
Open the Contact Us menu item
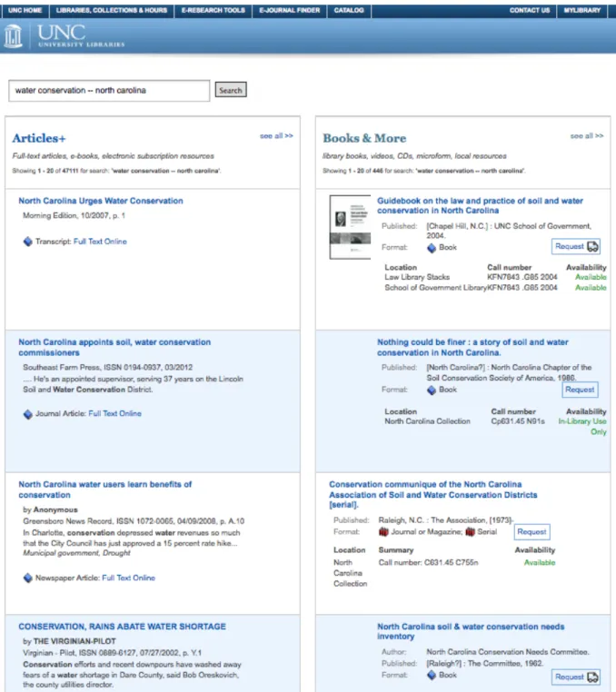tap(530, 10)
